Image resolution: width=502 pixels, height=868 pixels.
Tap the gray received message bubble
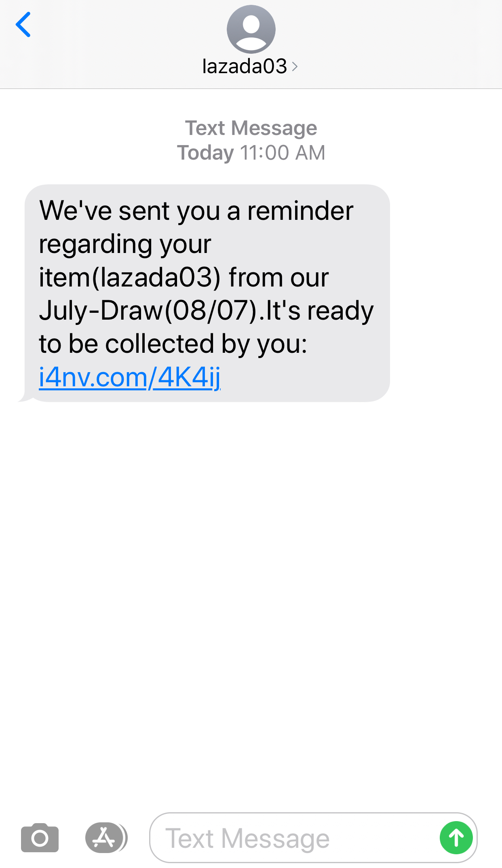(207, 293)
